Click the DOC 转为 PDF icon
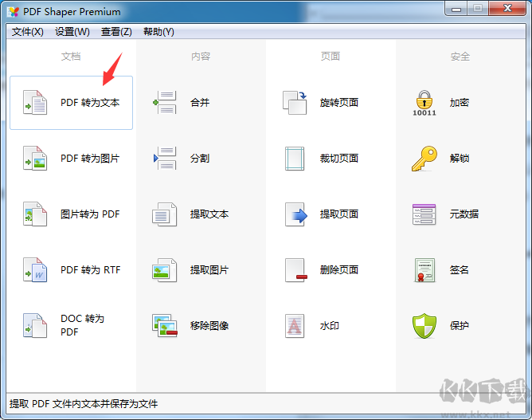 35,326
